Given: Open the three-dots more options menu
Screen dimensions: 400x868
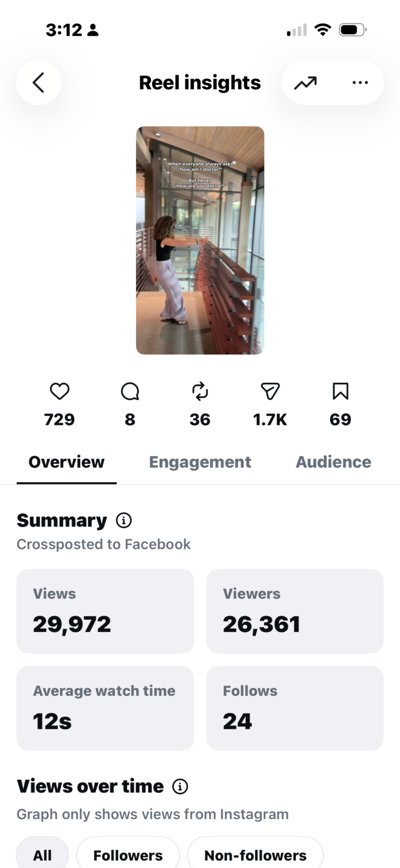Looking at the screenshot, I should [360, 82].
